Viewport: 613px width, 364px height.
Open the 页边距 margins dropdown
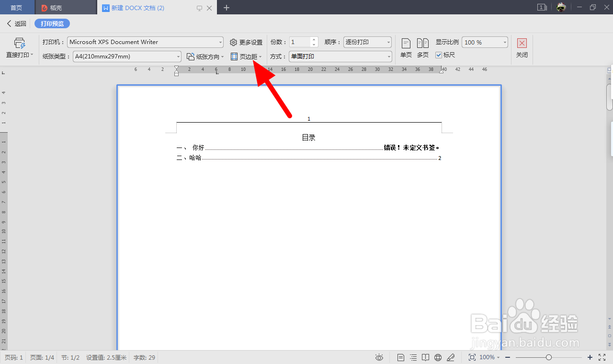[246, 57]
